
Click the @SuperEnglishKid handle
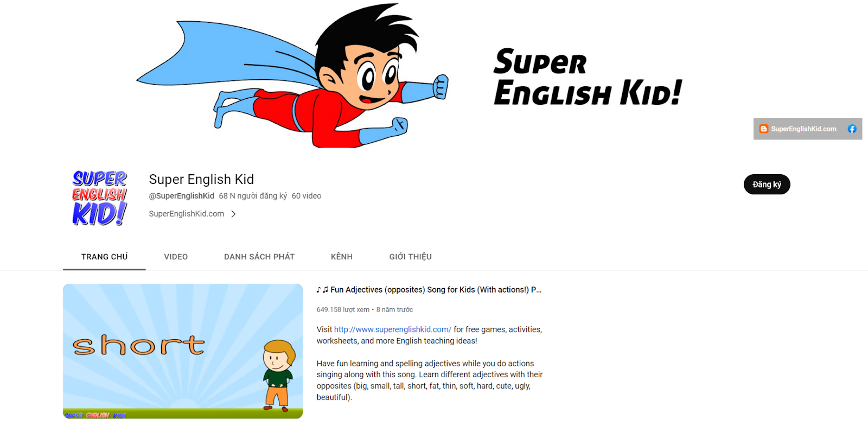click(182, 196)
